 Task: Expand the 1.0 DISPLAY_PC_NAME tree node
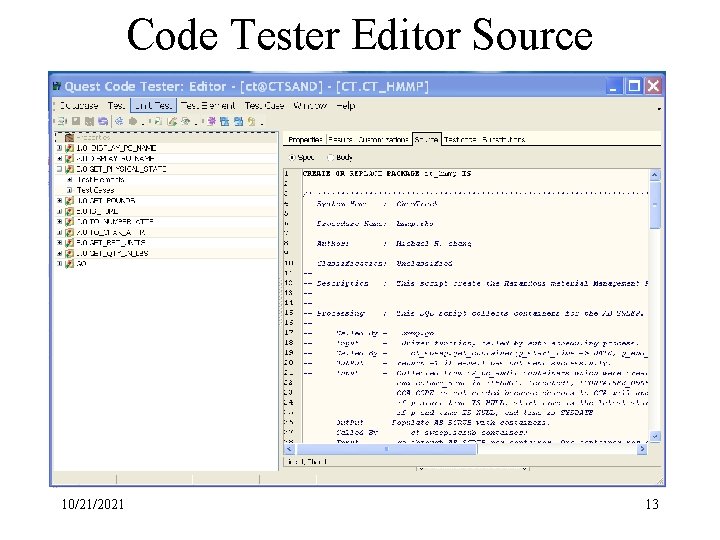point(59,148)
